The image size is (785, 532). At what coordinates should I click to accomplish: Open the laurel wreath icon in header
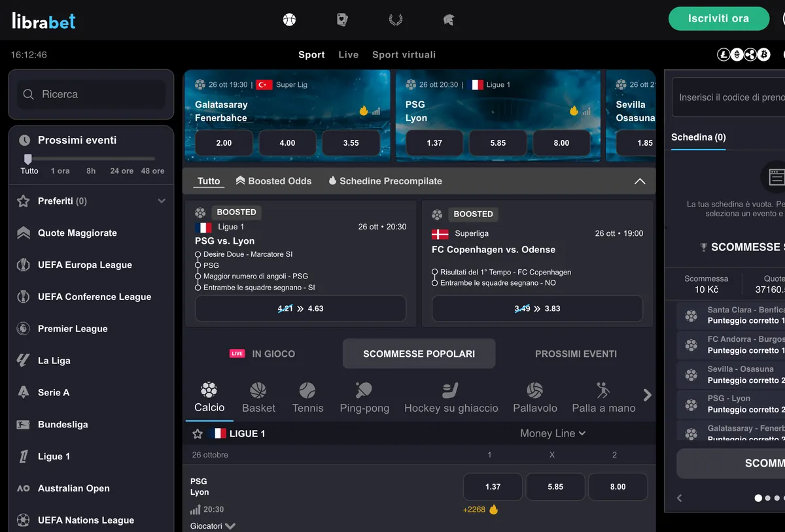(x=395, y=20)
